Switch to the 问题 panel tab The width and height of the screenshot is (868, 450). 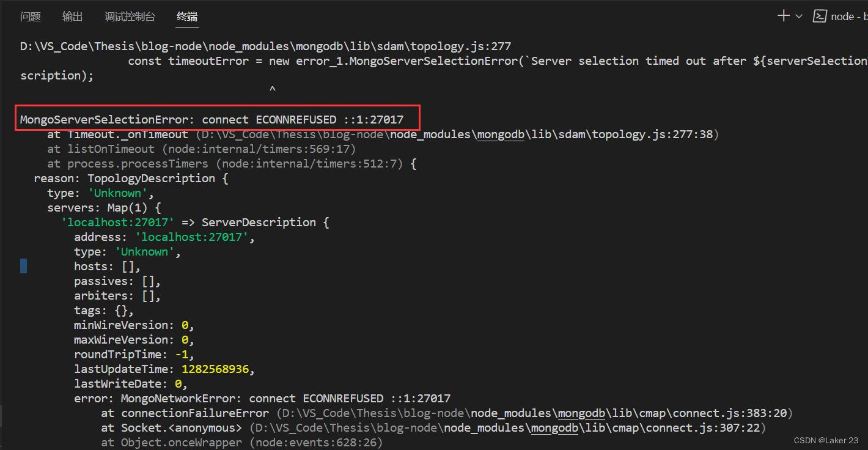(x=31, y=17)
